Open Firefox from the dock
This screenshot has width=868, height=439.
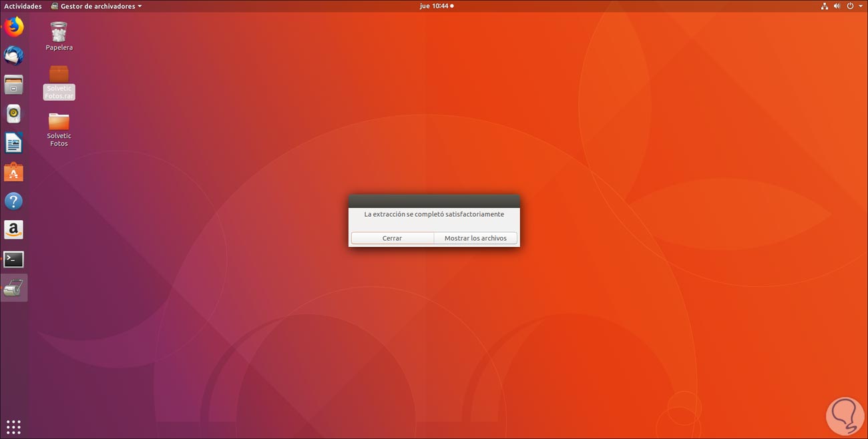(x=13, y=27)
